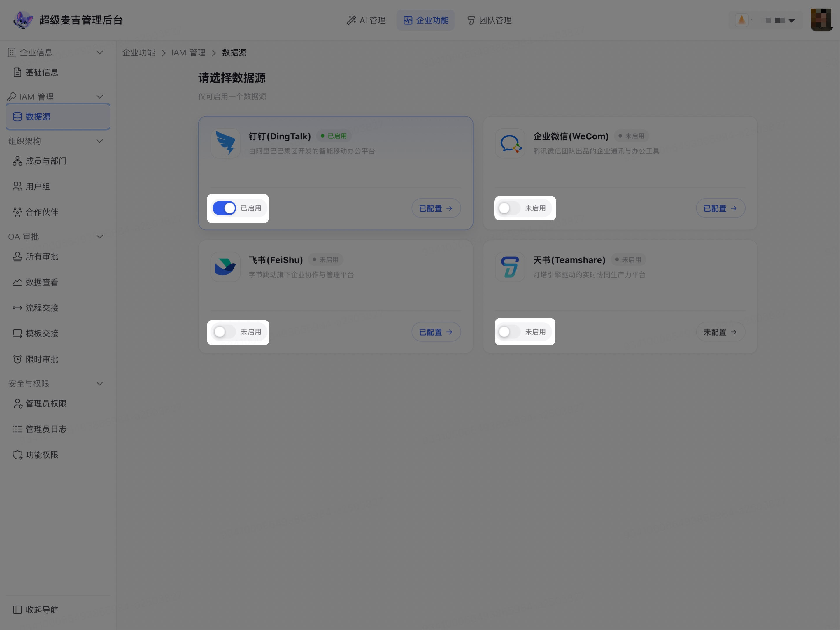Viewport: 840px width, 630px height.
Task: Open DingTalk 已配置 configuration button
Action: click(436, 208)
